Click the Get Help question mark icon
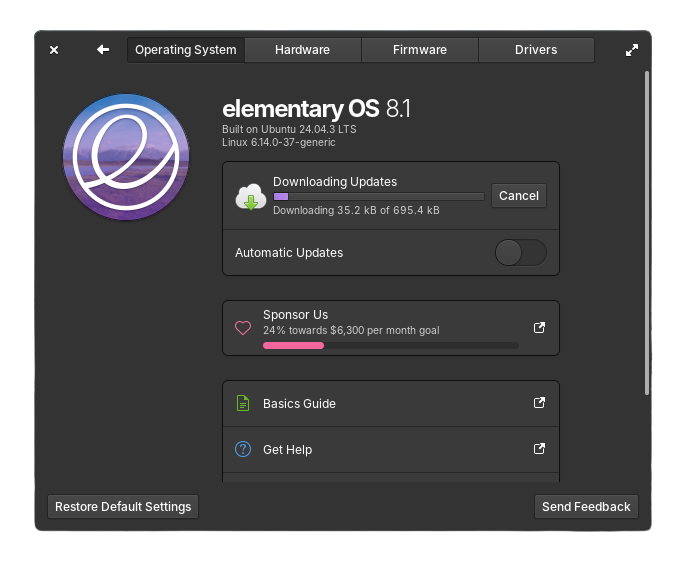 [x=243, y=449]
